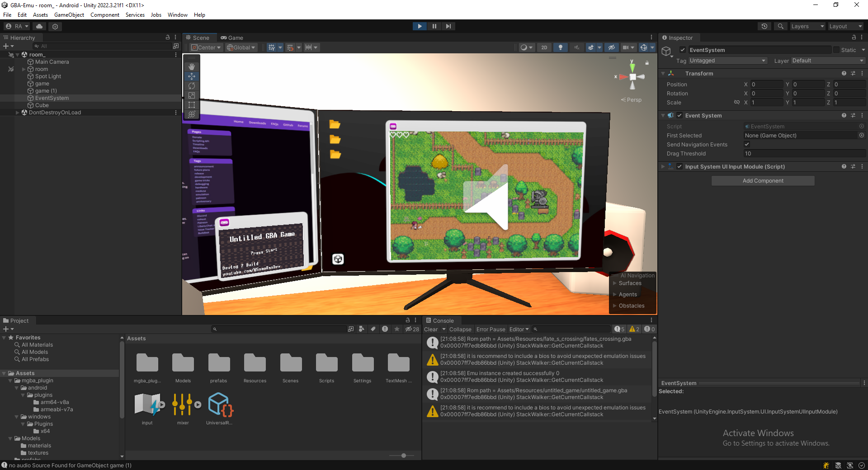
Task: Click the Drag Threshold value field
Action: pyautogui.click(x=804, y=154)
